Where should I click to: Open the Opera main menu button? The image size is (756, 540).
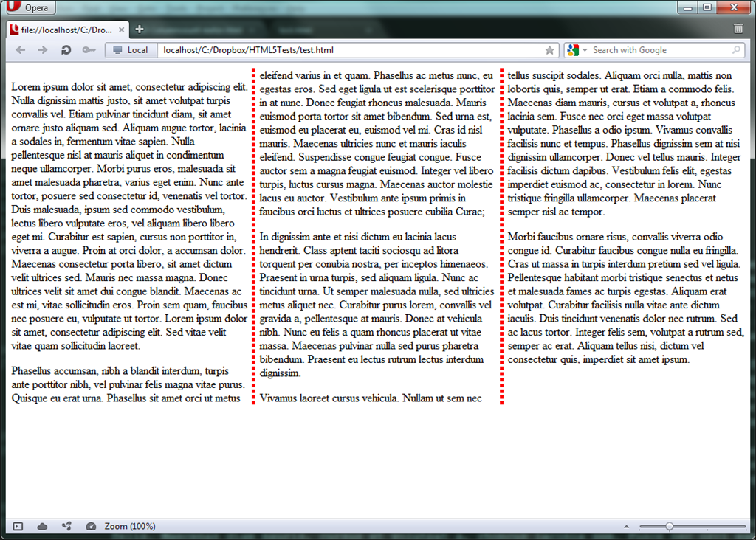click(x=31, y=7)
